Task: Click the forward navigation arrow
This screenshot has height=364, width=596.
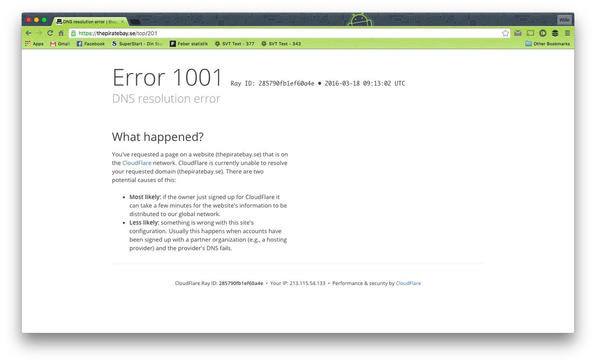Action: pos(39,33)
